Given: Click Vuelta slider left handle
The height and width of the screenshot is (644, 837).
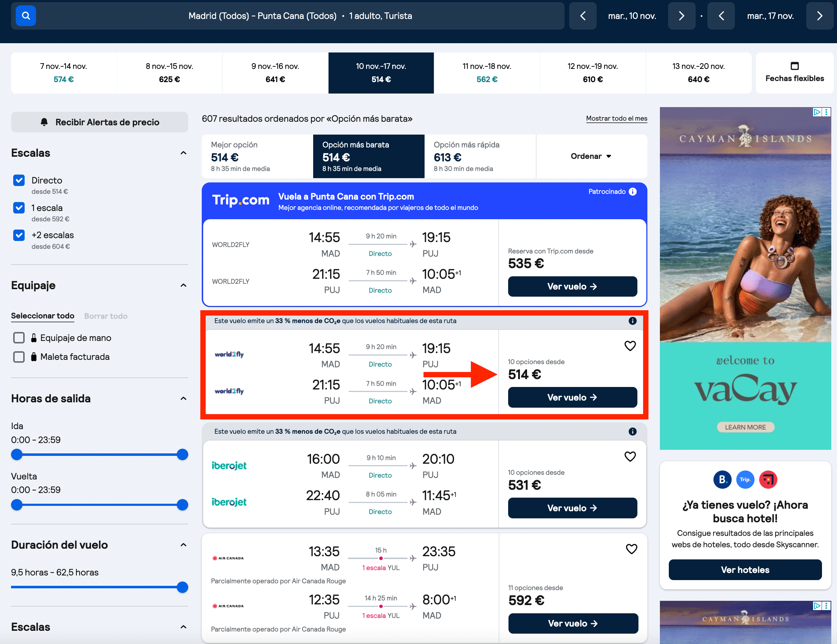Looking at the screenshot, I should coord(16,504).
